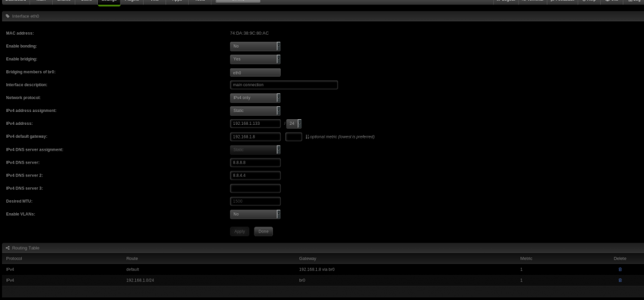
Task: Focus the IPv4 address field 192.168.1.133
Action: coord(255,124)
